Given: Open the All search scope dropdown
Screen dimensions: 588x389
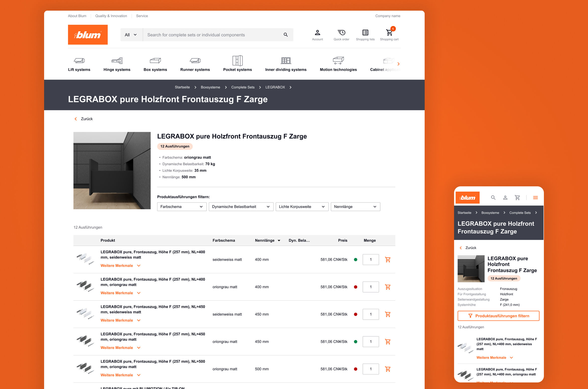Looking at the screenshot, I should [x=131, y=35].
